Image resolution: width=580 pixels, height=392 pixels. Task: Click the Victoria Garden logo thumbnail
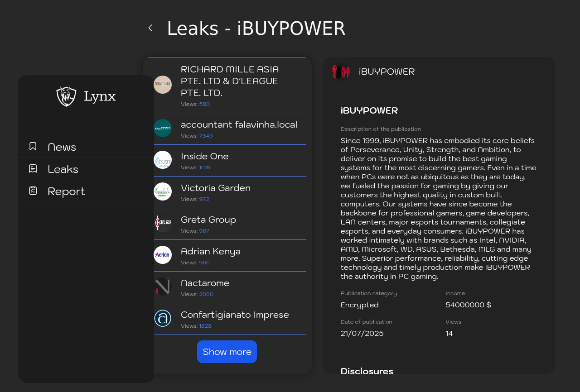(x=163, y=191)
